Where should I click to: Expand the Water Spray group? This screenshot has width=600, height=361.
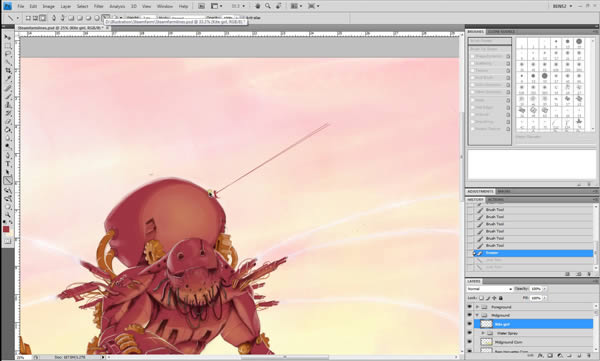click(483, 333)
